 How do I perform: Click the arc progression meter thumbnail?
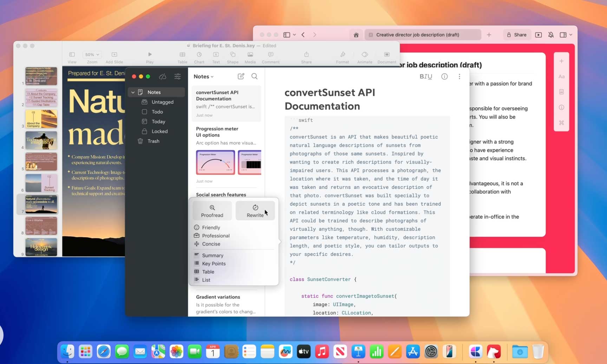coord(215,162)
